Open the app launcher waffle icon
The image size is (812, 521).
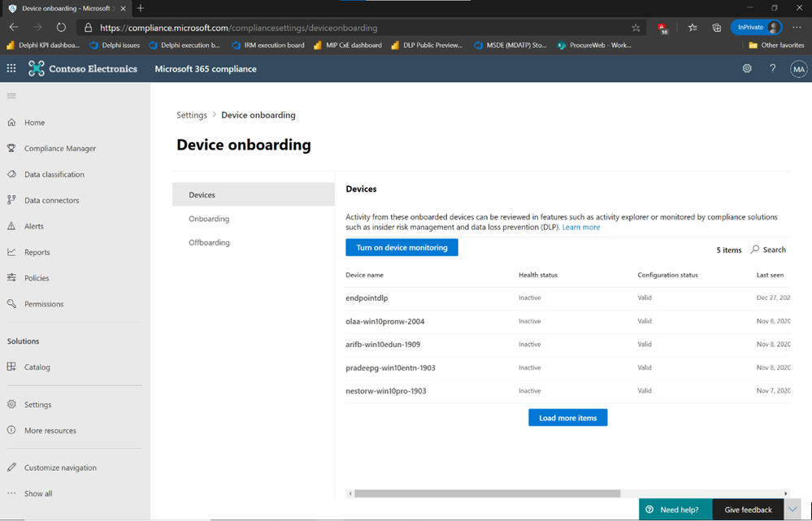[x=11, y=68]
